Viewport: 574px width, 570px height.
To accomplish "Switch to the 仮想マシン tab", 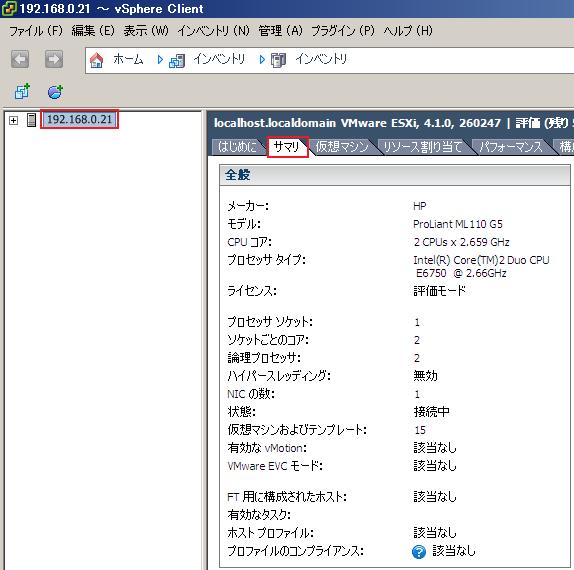I will (x=342, y=147).
